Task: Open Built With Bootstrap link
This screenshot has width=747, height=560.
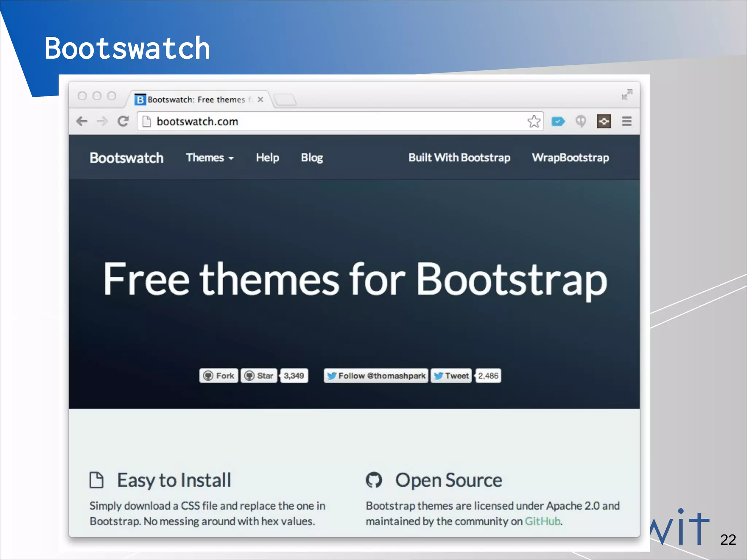Action: pos(459,157)
